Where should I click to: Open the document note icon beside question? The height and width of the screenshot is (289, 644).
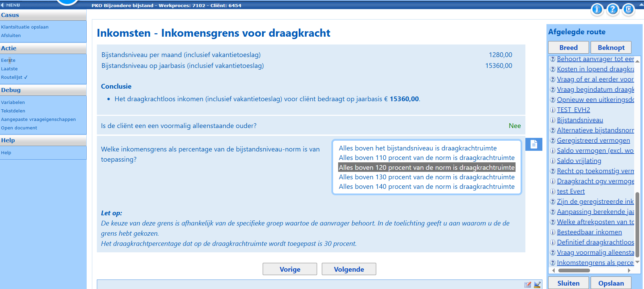point(534,144)
